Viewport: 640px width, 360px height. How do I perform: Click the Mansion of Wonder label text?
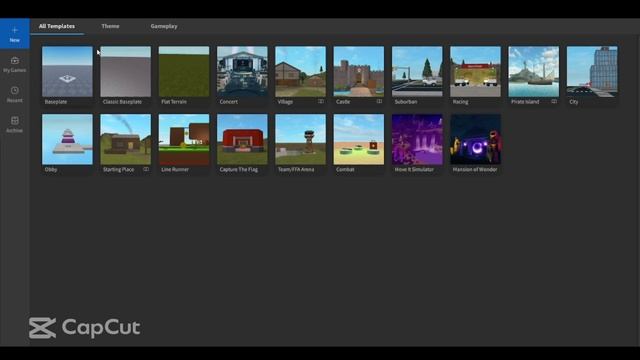click(475, 169)
